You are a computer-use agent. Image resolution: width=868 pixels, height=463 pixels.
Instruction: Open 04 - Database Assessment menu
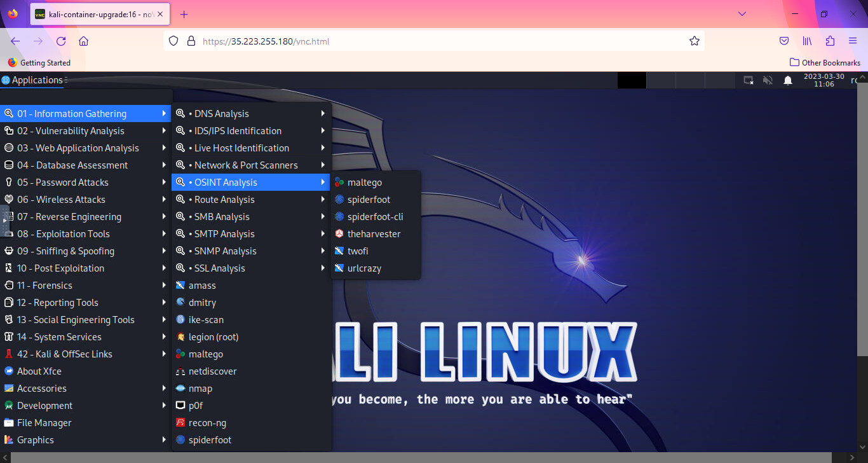86,165
